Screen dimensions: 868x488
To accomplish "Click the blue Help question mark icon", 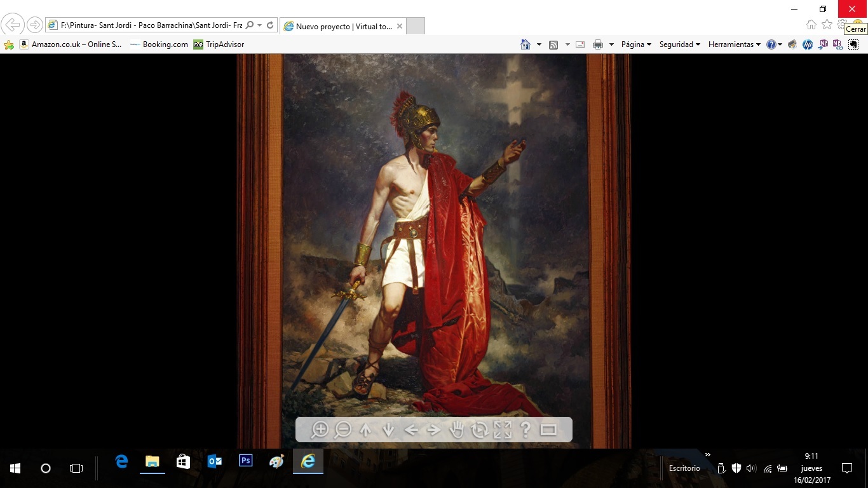I will pyautogui.click(x=771, y=44).
